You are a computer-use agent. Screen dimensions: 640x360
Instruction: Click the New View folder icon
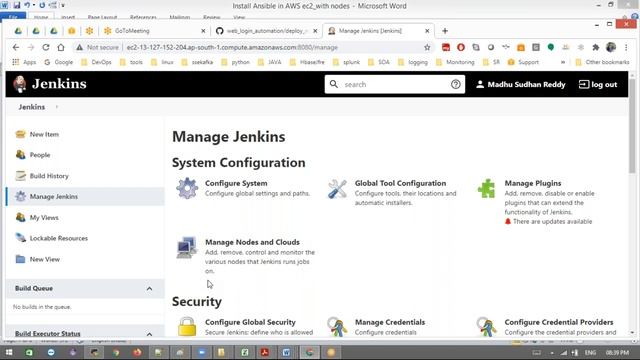coord(20,259)
